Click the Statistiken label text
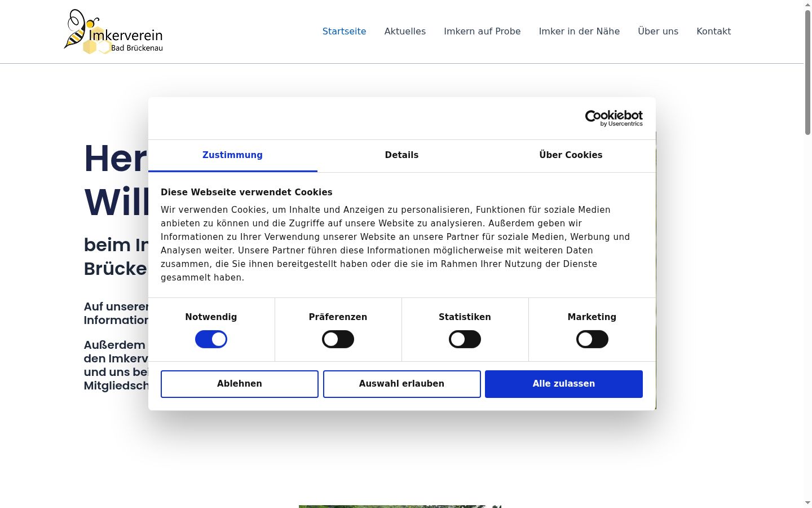Screen dimensions: 812x508 coord(465,317)
